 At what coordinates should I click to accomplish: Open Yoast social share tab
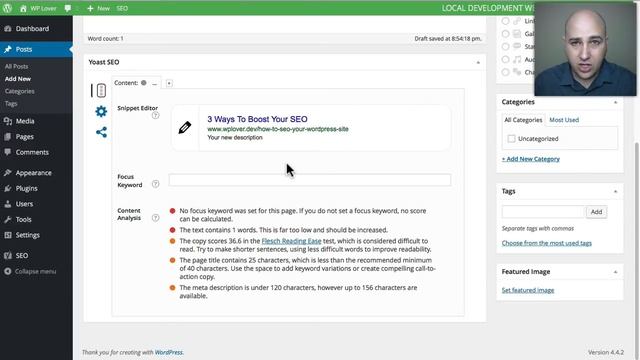click(101, 132)
